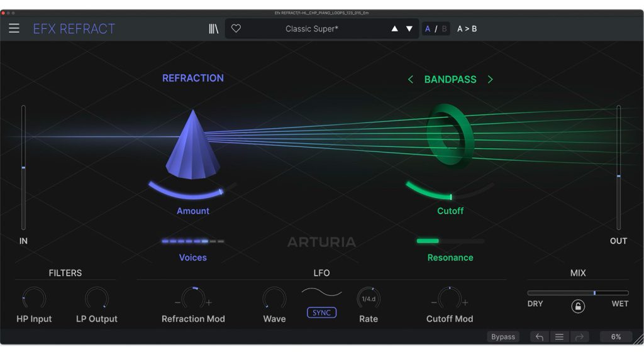Favorite the preset with the heart icon
This screenshot has height=355, width=644.
(x=236, y=28)
